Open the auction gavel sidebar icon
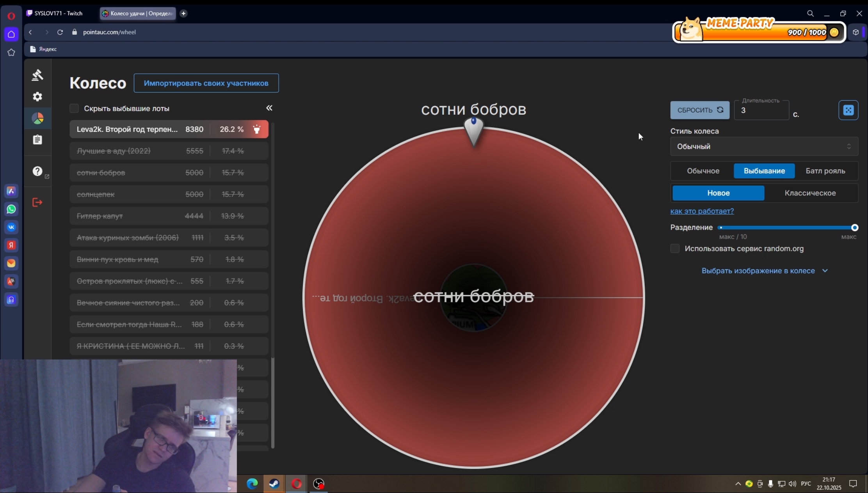Image resolution: width=868 pixels, height=493 pixels. (x=37, y=75)
